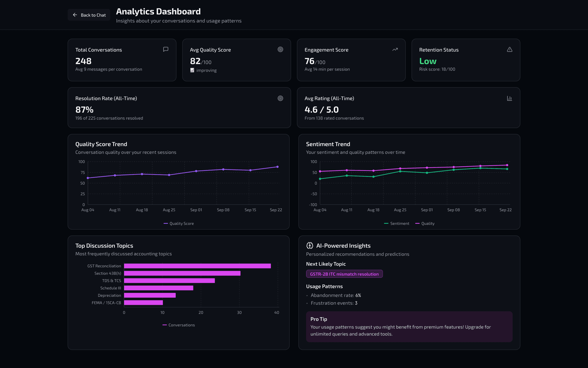Click the FEMA / 15CA-CB bar
The height and width of the screenshot is (368, 588).
[143, 303]
